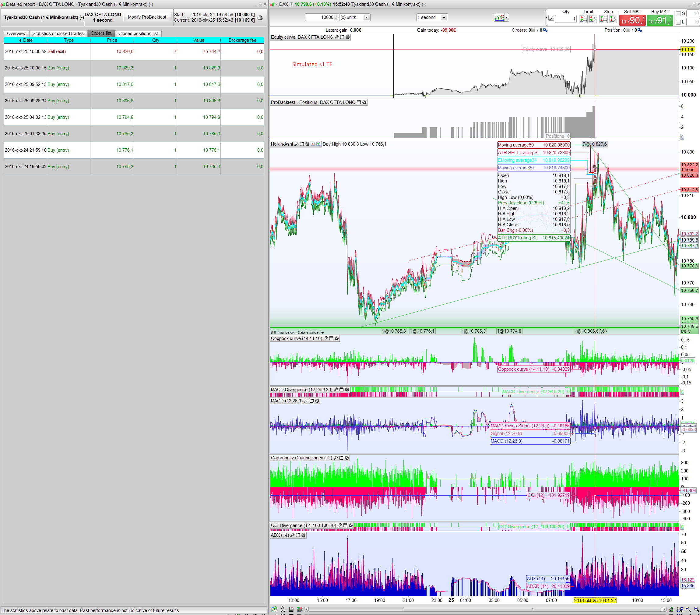This screenshot has width=700, height=615.
Task: Click Modify ProBacktest button
Action: (x=147, y=17)
